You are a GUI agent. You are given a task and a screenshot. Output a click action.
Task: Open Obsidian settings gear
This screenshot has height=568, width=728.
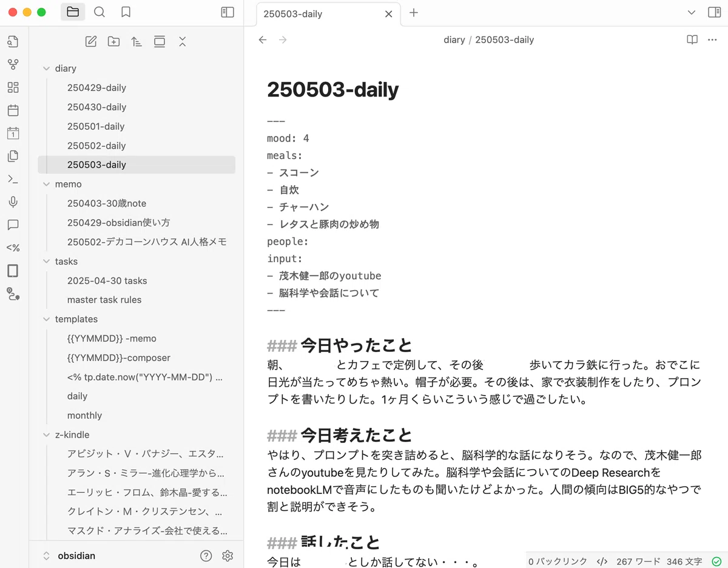click(227, 556)
